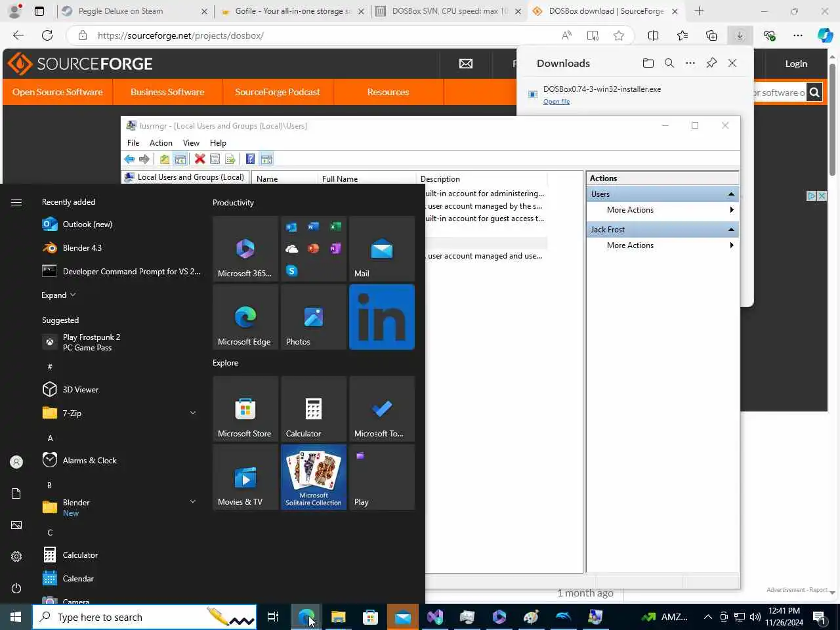Viewport: 840px width, 630px height.
Task: Click Expand under Recently added
Action: [x=58, y=295]
